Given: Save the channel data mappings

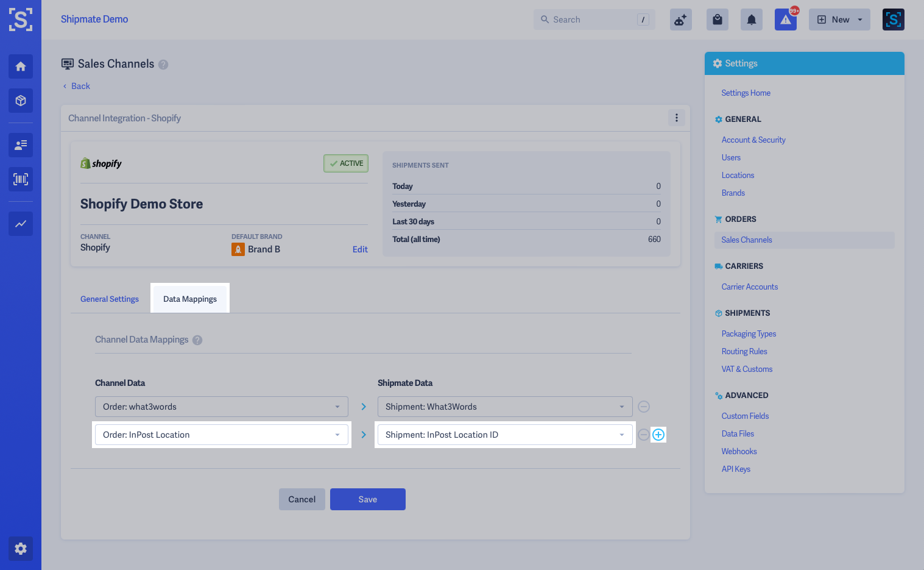Looking at the screenshot, I should click(367, 499).
